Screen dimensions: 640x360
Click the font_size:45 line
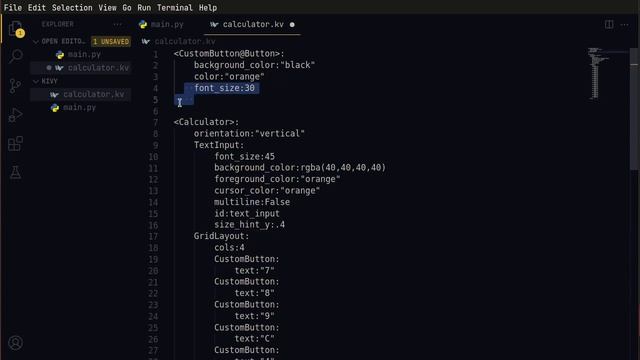coord(244,157)
